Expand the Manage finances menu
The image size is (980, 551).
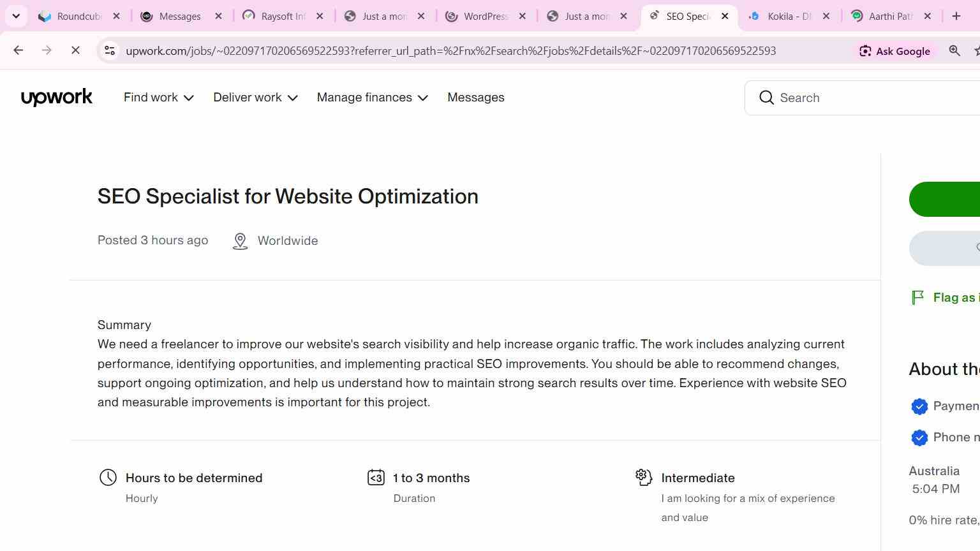[x=373, y=98]
